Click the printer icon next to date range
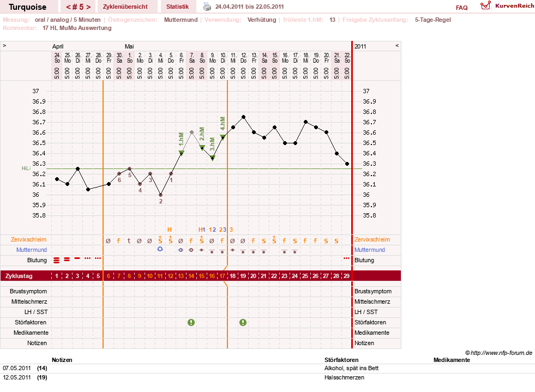Viewport: 535px width, 392px height. tap(207, 7)
